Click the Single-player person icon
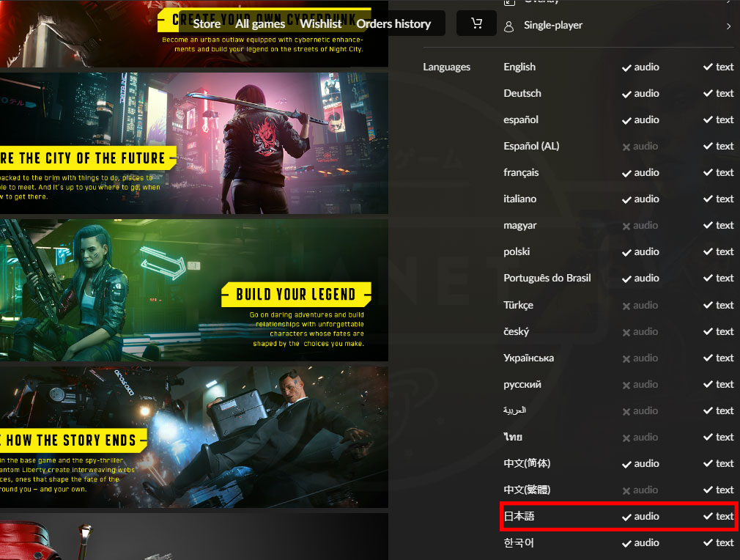Screen dimensions: 740x560 [x=508, y=26]
